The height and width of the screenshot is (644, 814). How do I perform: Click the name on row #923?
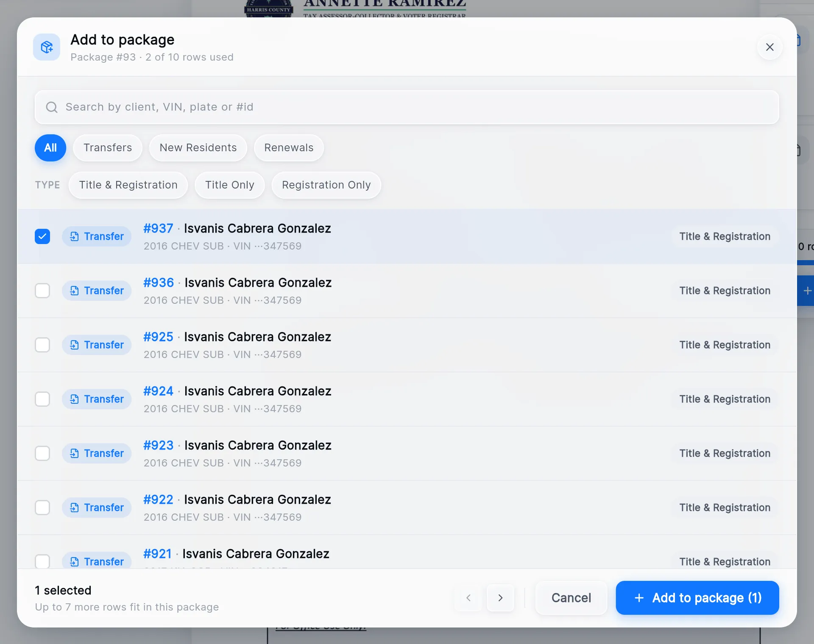[258, 445]
